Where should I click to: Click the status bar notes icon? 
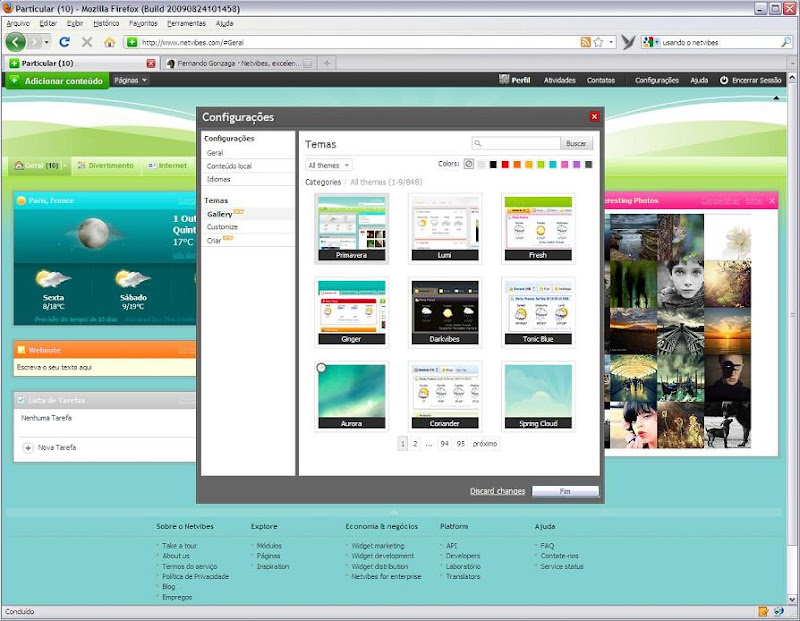pos(763,611)
